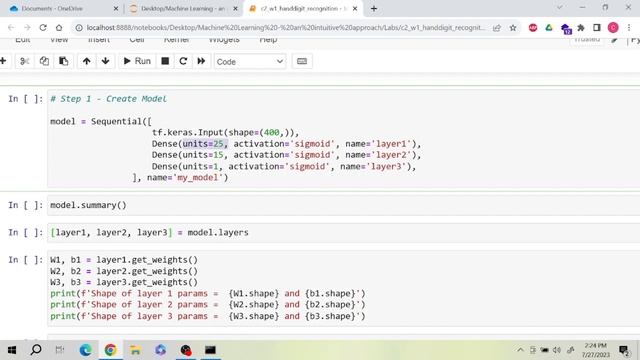Screen dimensions: 640x360
Task: Open the Kernel menu
Action: (176, 39)
